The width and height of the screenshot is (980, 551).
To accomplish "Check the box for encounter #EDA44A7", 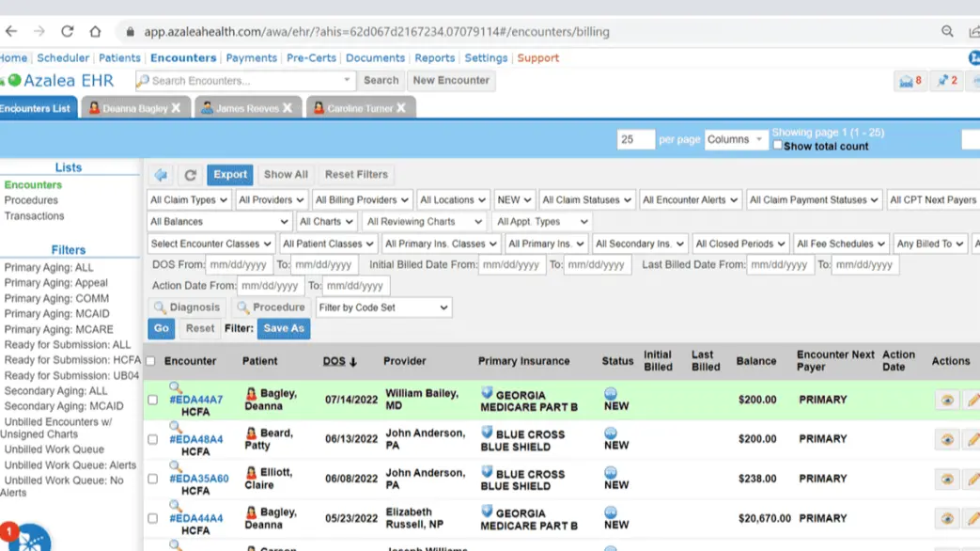I will (153, 401).
